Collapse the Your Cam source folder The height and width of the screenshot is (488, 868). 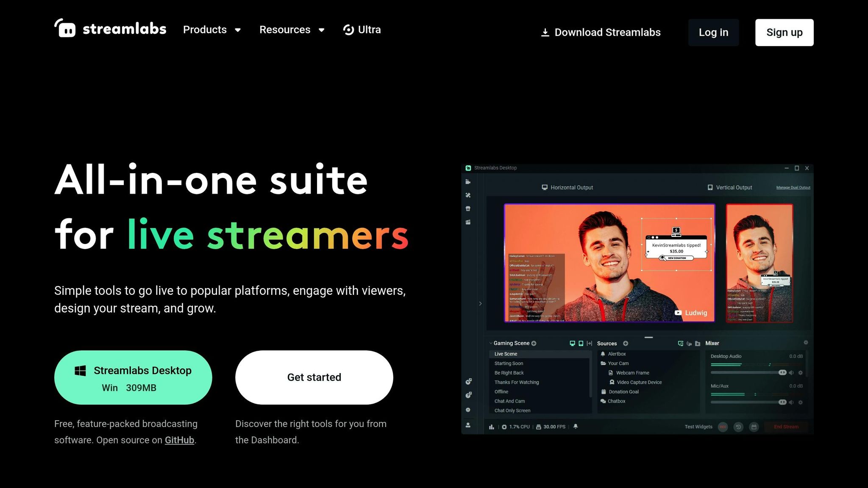tap(604, 363)
